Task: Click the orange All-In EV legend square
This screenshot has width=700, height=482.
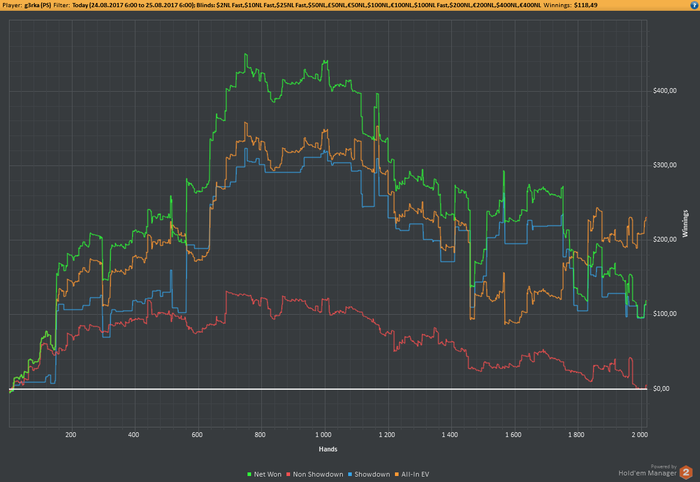Action: [397, 474]
